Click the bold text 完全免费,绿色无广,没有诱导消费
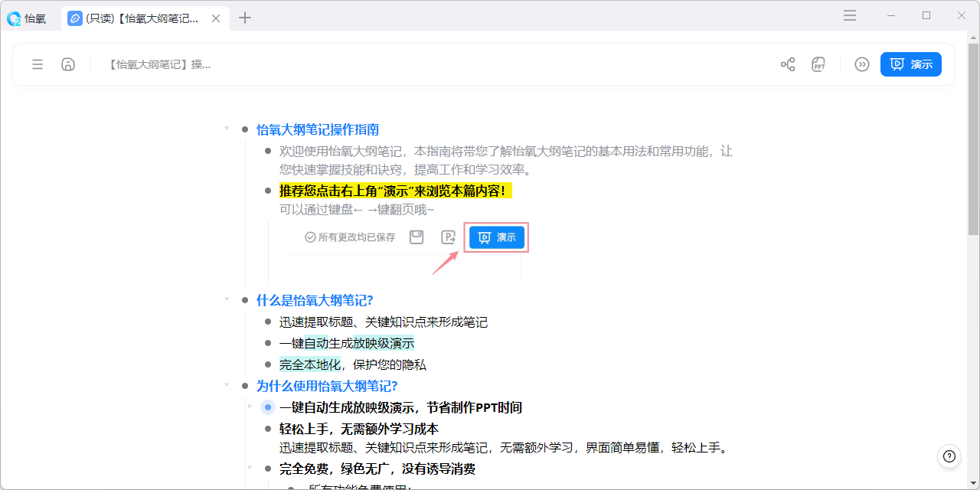This screenshot has height=490, width=980. point(377,469)
